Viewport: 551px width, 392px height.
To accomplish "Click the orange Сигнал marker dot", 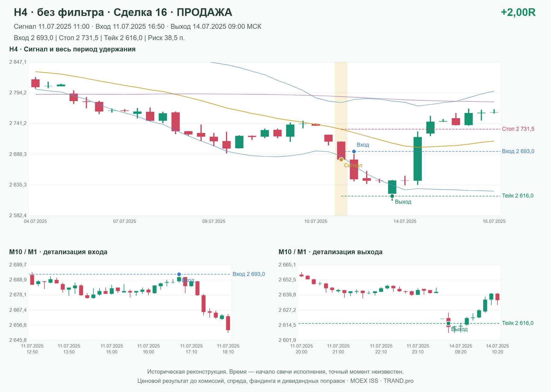I will [x=341, y=160].
